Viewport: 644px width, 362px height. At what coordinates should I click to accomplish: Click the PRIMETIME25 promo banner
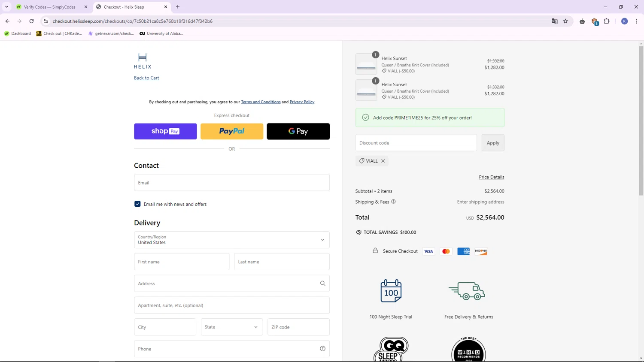(430, 118)
